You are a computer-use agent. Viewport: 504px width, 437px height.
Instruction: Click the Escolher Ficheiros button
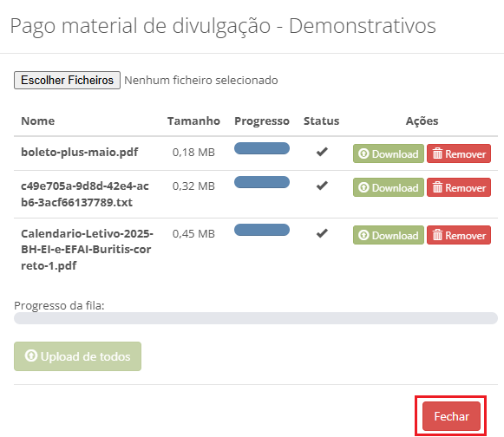pos(67,80)
